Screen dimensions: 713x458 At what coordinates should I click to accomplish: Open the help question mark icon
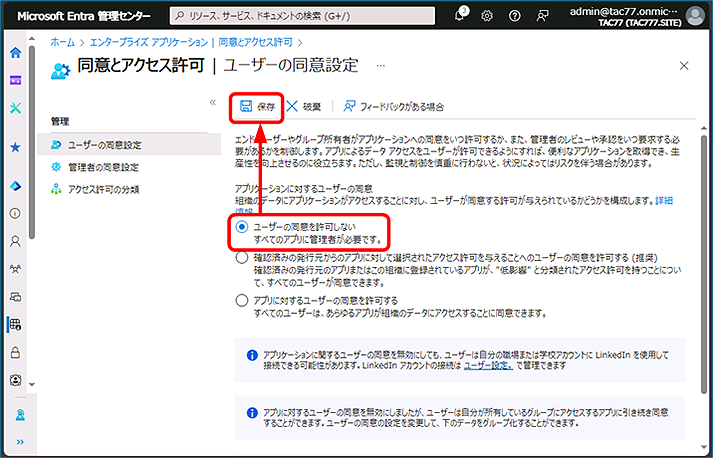tap(514, 16)
